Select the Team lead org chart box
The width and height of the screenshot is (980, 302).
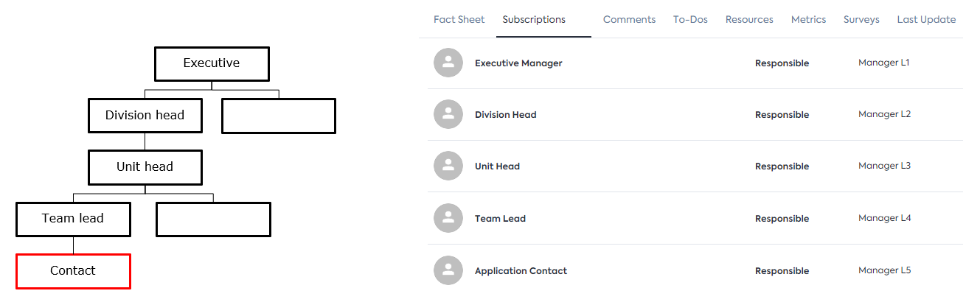(x=73, y=219)
